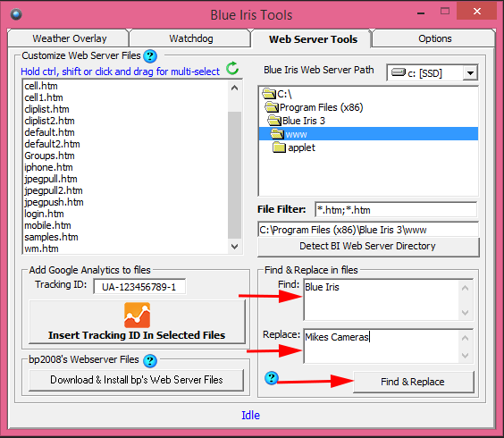Open the c: [SSD] drive dropdown
This screenshot has width=504, height=438.
(470, 73)
